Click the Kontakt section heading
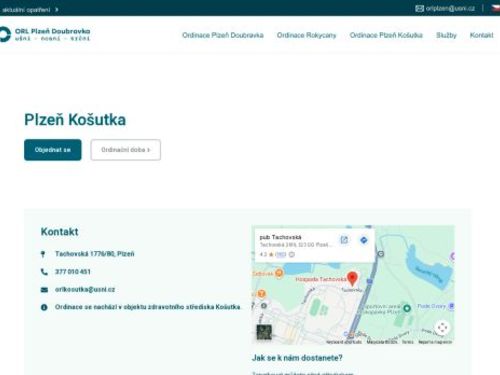Image resolution: width=500 pixels, height=375 pixels. point(59,232)
